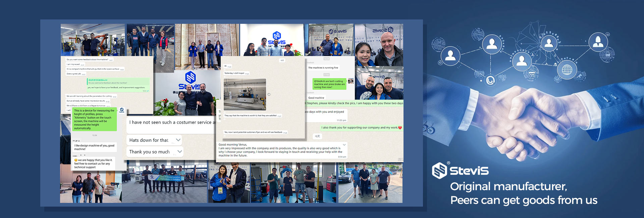Click the leftmost user profile icon
The height and width of the screenshot is (218, 644).
[450, 56]
